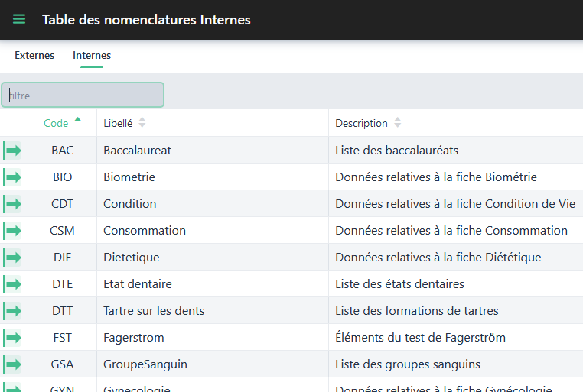The height and width of the screenshot is (392, 583).
Task: Select the Internes tab
Action: click(x=92, y=56)
